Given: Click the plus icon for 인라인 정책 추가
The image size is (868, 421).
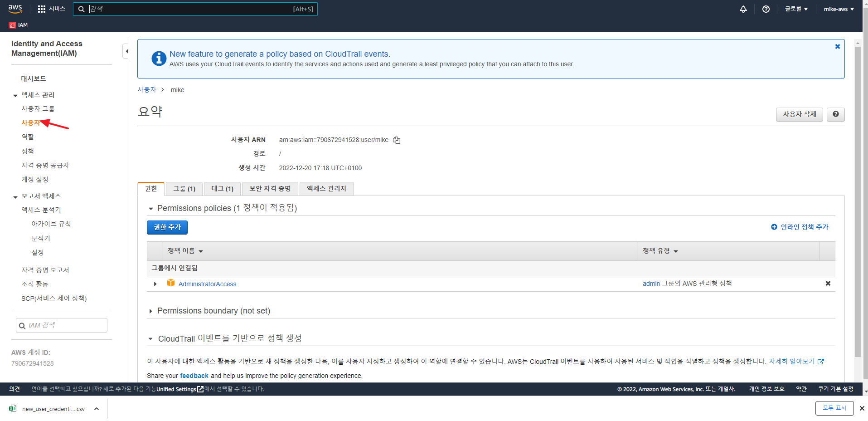Looking at the screenshot, I should point(774,227).
